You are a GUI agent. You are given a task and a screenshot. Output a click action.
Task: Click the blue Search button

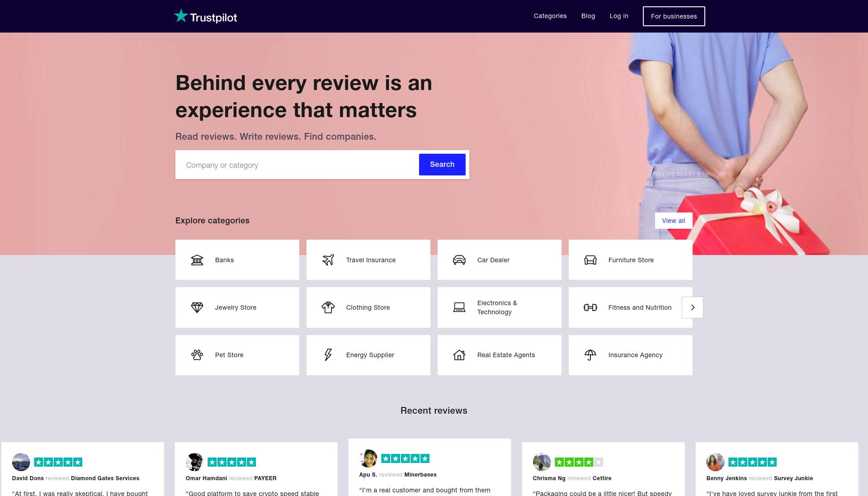[442, 165]
